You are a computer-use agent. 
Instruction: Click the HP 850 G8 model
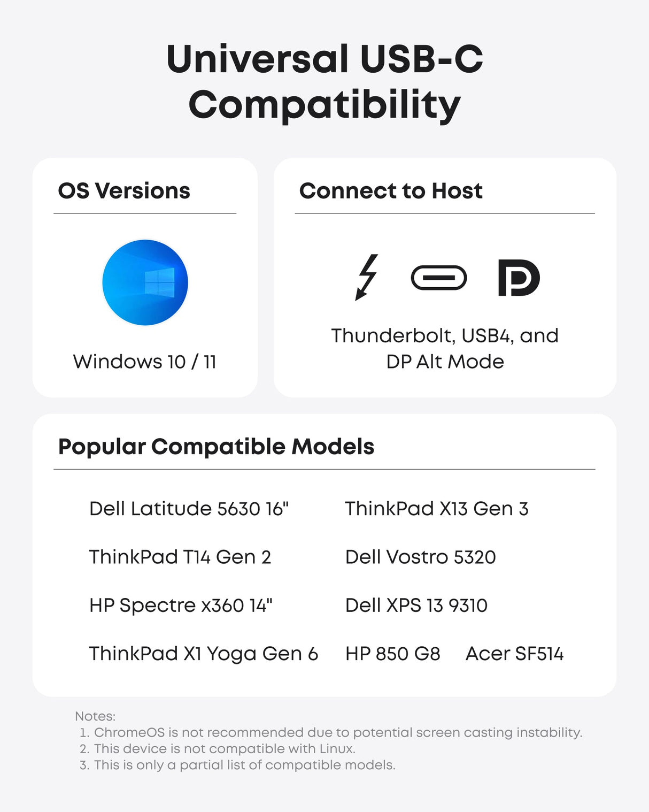coord(392,654)
